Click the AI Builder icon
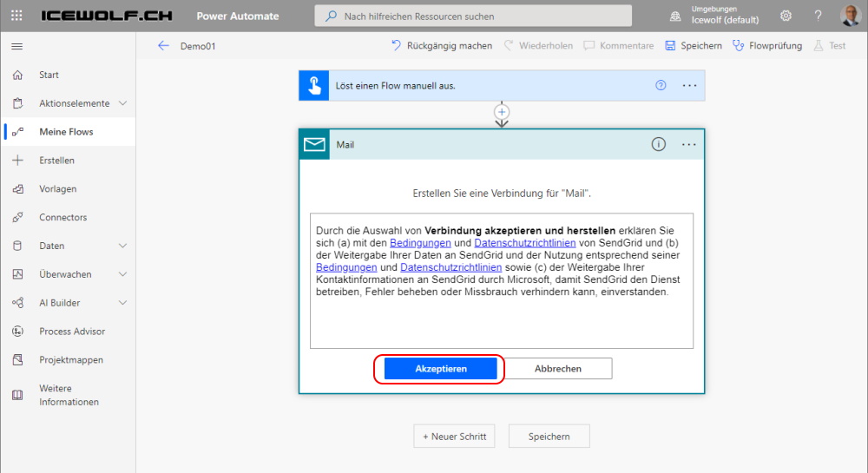868x473 pixels. (x=17, y=303)
